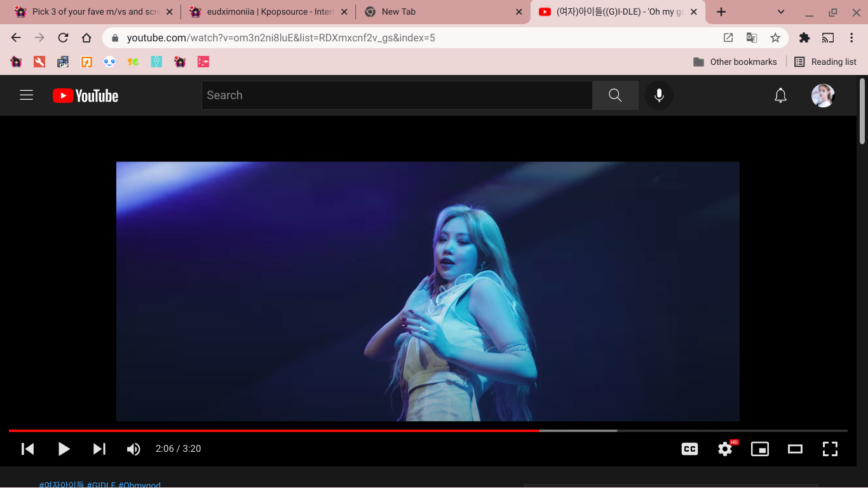The height and width of the screenshot is (488, 868).
Task: Close the Kpopsource tab
Action: point(344,12)
